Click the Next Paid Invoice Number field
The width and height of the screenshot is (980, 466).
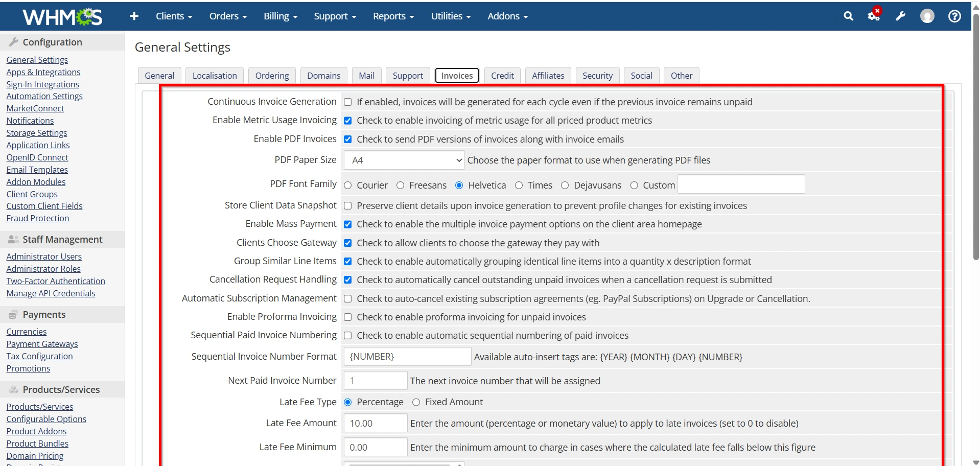click(376, 381)
